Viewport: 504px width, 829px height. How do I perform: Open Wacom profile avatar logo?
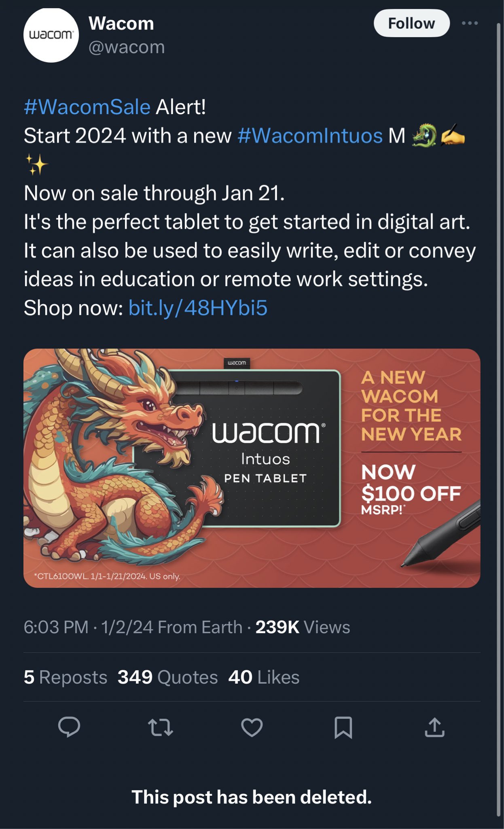[x=51, y=35]
